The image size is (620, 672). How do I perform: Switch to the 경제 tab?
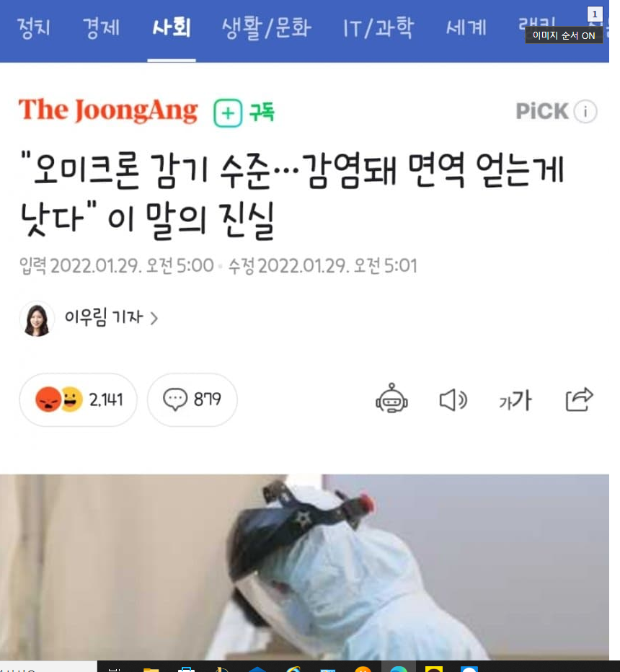(101, 28)
